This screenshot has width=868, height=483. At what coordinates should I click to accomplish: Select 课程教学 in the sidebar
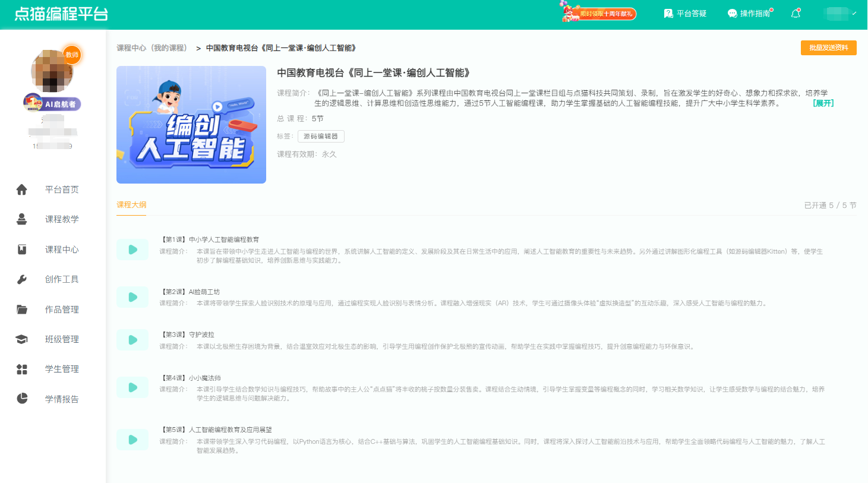22,219
